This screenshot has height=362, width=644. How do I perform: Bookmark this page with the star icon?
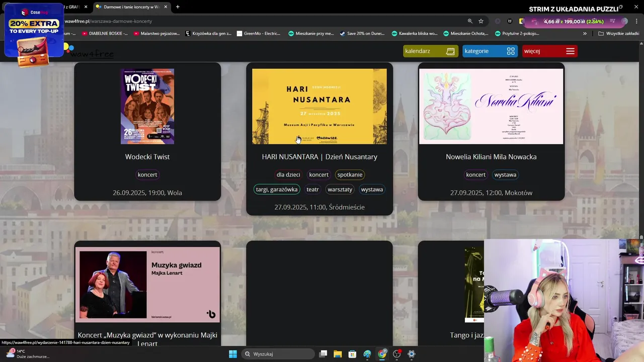click(x=481, y=21)
